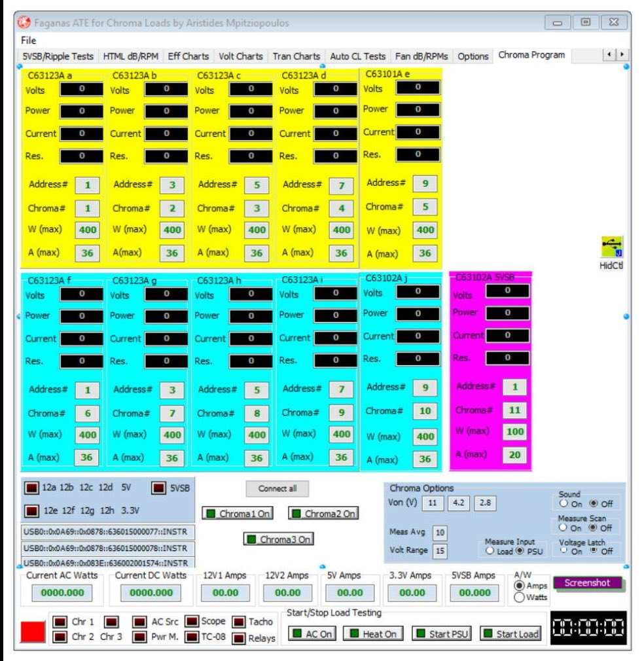Click the AC On button
The height and width of the screenshot is (661, 644).
pyautogui.click(x=312, y=634)
